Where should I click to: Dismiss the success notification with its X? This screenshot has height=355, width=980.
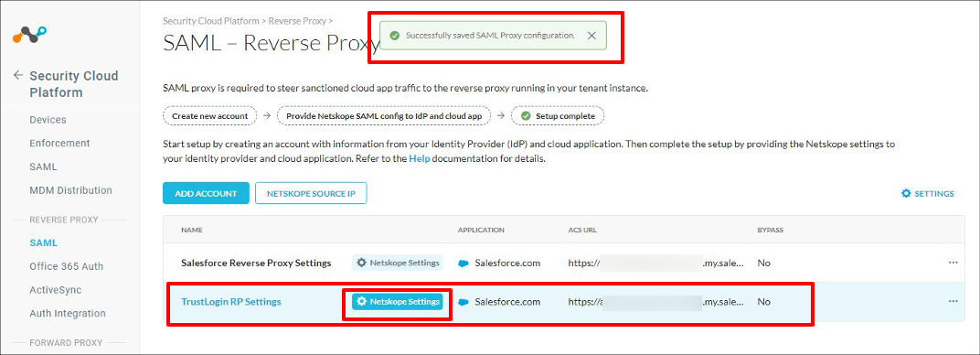591,36
